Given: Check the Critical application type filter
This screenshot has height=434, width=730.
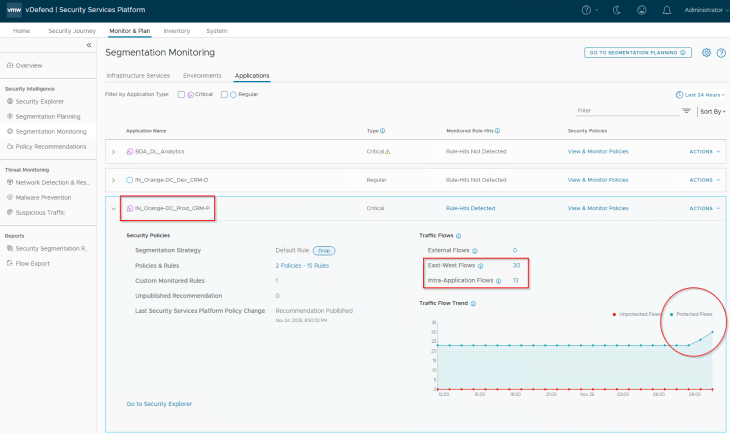Looking at the screenshot, I should (x=180, y=94).
